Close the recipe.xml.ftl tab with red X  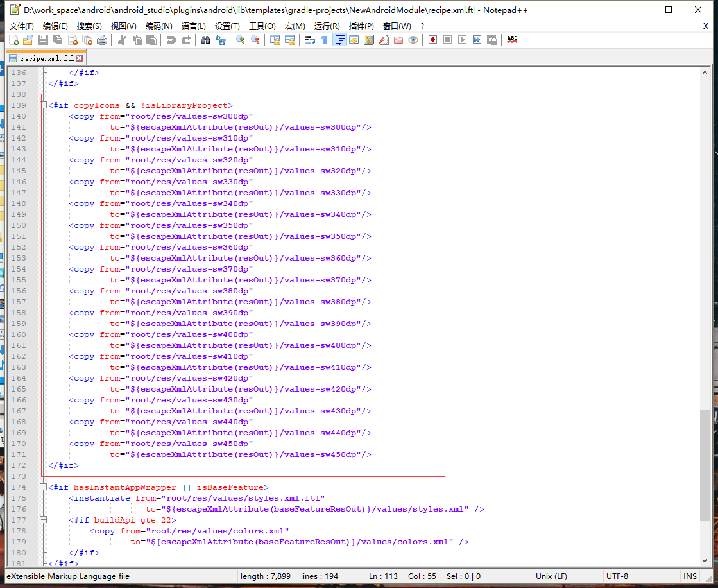click(x=80, y=58)
